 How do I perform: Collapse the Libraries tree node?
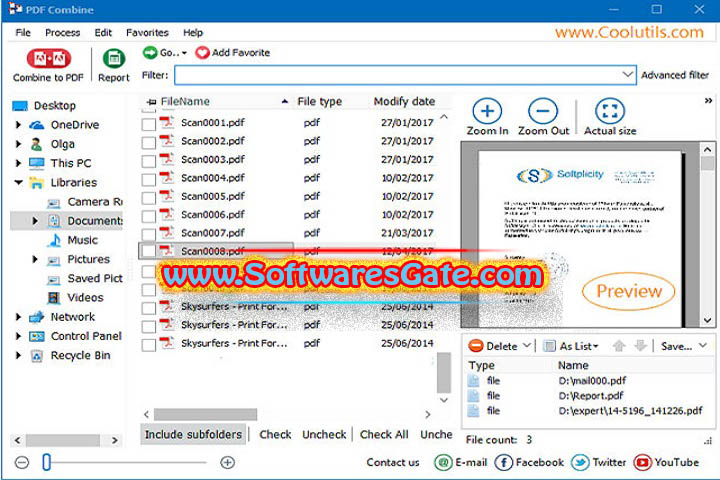[18, 182]
